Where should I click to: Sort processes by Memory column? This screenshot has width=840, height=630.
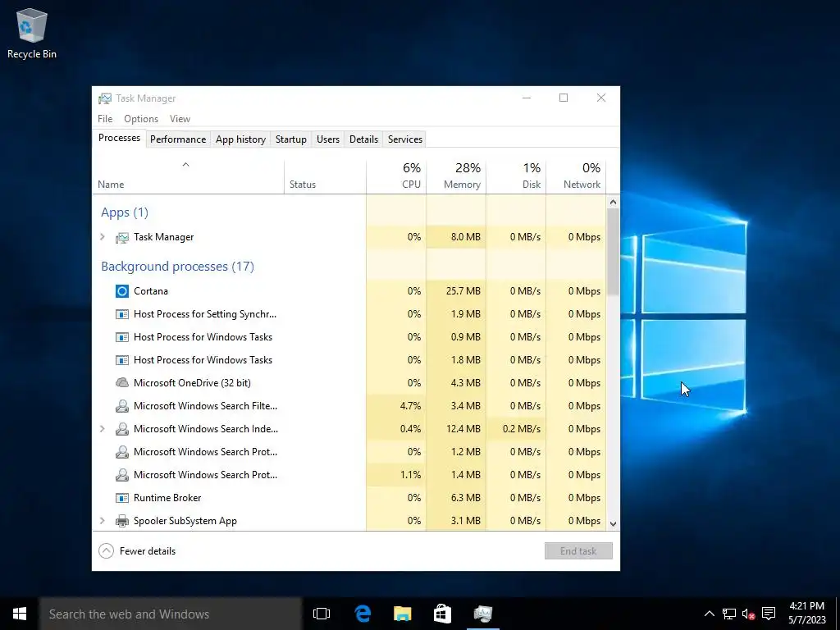(x=456, y=177)
